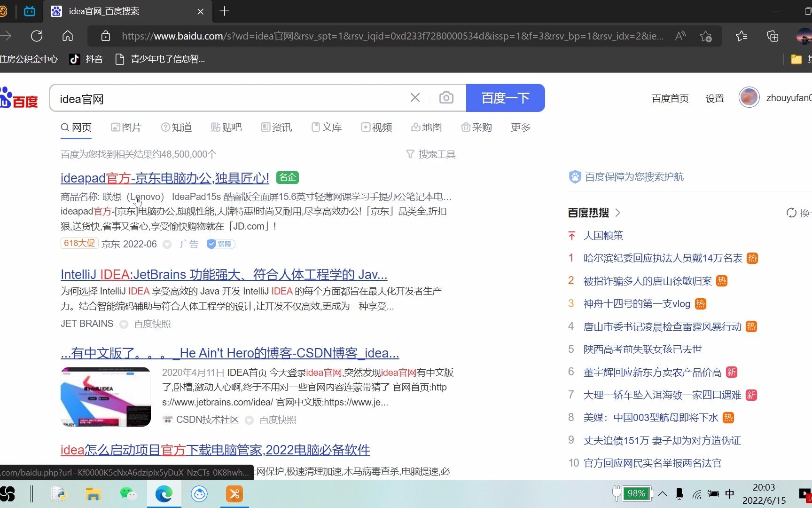Viewport: 812px width, 508px height.
Task: Switch to the 知道 search tab
Action: click(176, 127)
